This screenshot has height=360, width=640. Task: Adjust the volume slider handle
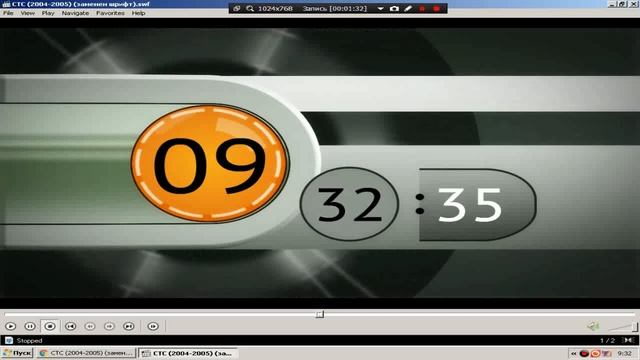[635, 327]
